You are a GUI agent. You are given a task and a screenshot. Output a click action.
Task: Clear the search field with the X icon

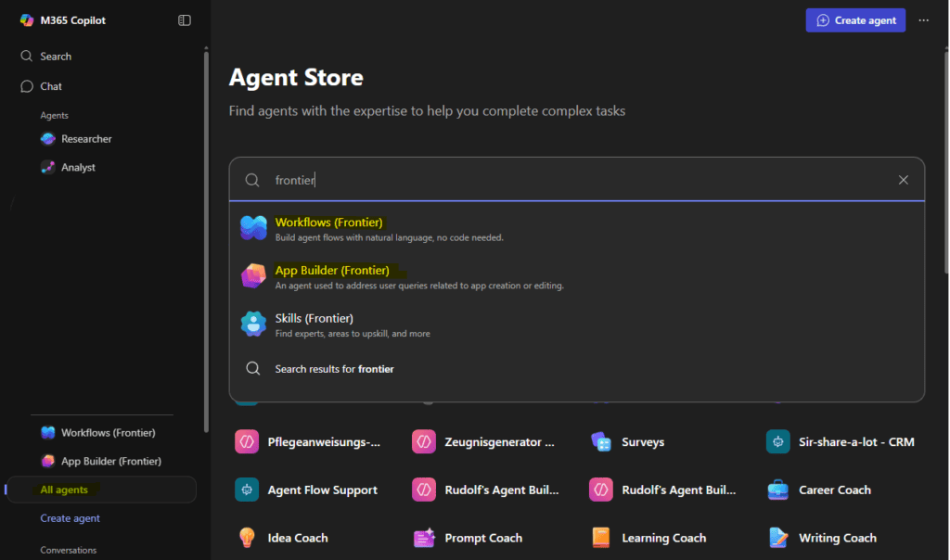(903, 180)
